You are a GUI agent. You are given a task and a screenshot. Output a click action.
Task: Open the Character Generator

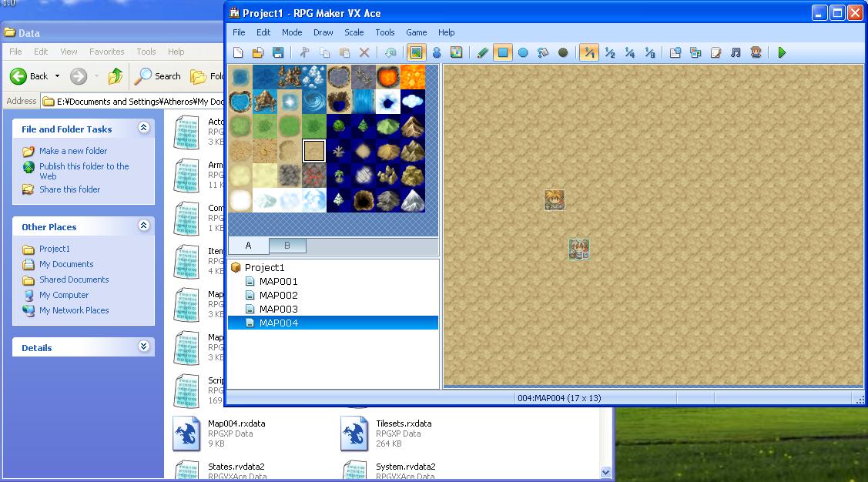click(756, 52)
